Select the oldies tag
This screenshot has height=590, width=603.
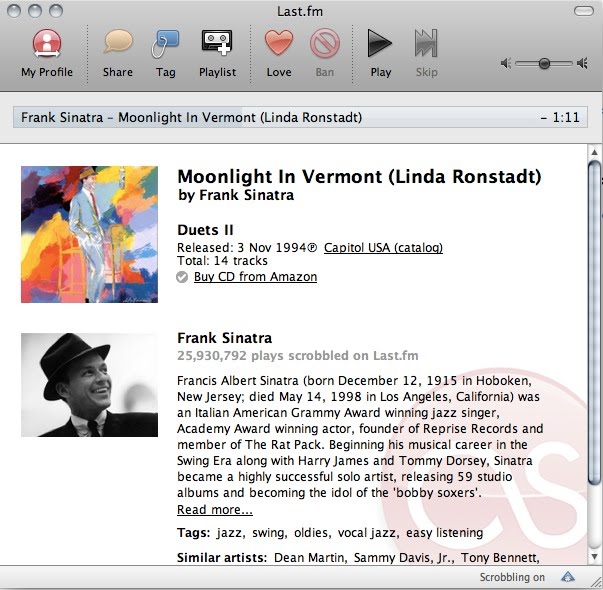311,533
